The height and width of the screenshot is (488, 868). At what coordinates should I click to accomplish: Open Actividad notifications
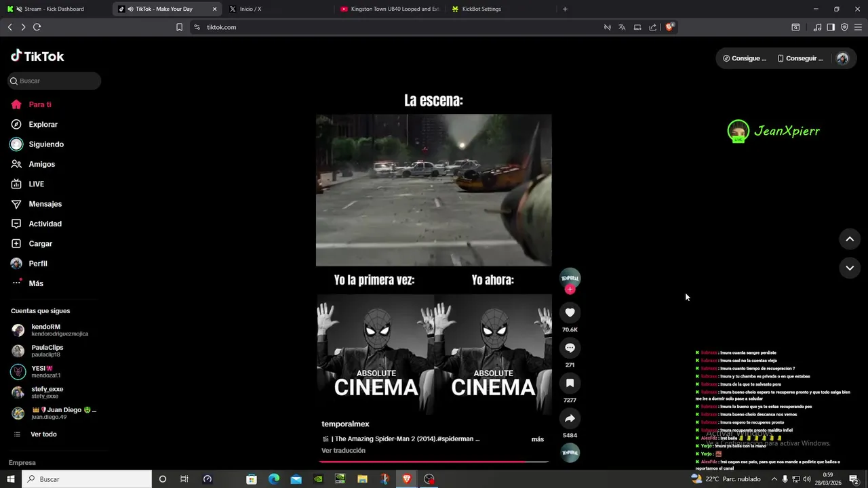tap(36, 224)
